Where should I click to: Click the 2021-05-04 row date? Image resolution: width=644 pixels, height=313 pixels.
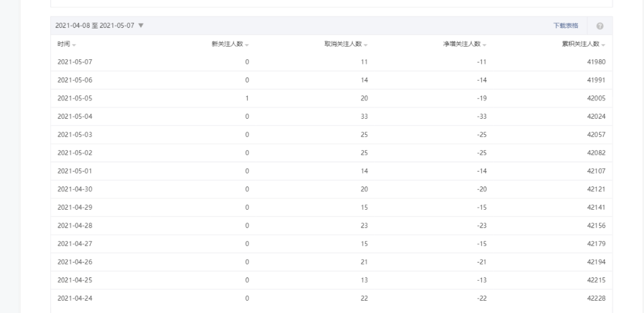75,117
